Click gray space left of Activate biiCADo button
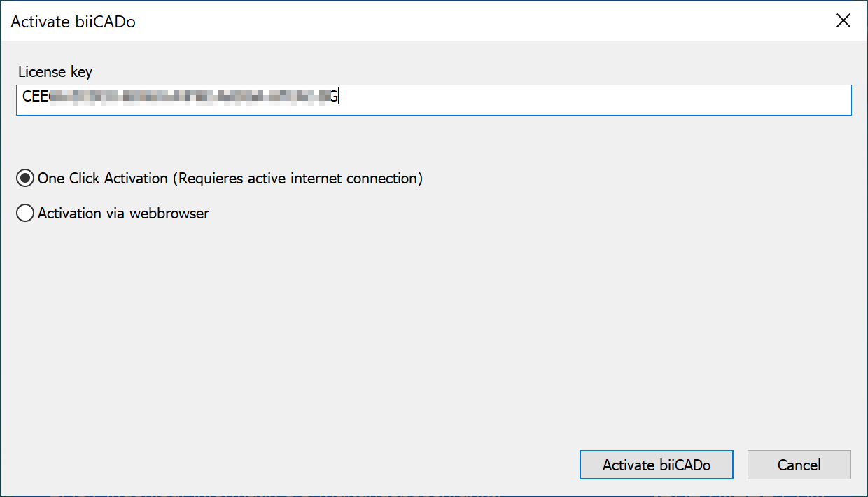 pos(350,465)
